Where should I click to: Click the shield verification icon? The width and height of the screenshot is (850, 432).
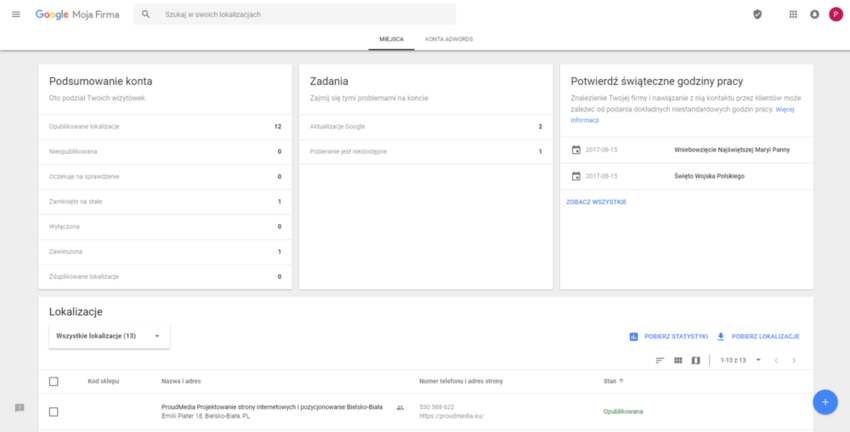coord(757,14)
